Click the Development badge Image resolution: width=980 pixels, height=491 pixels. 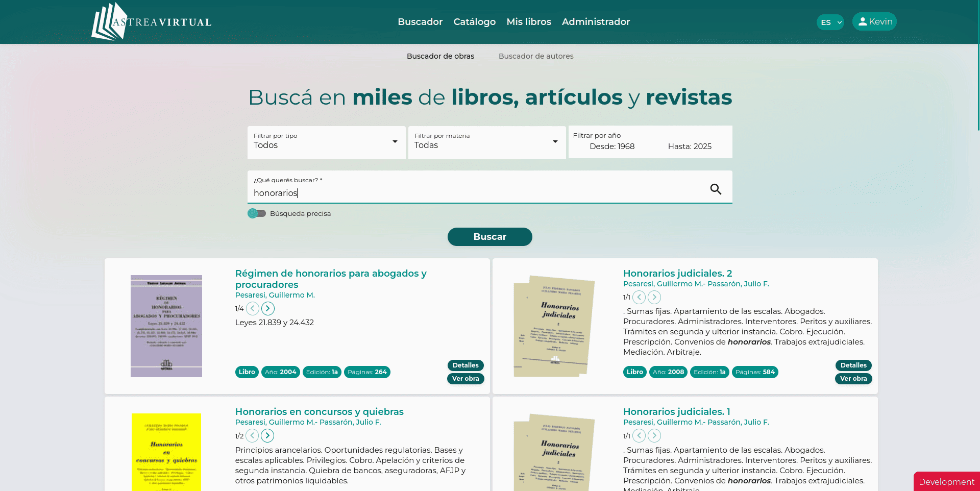tap(946, 482)
